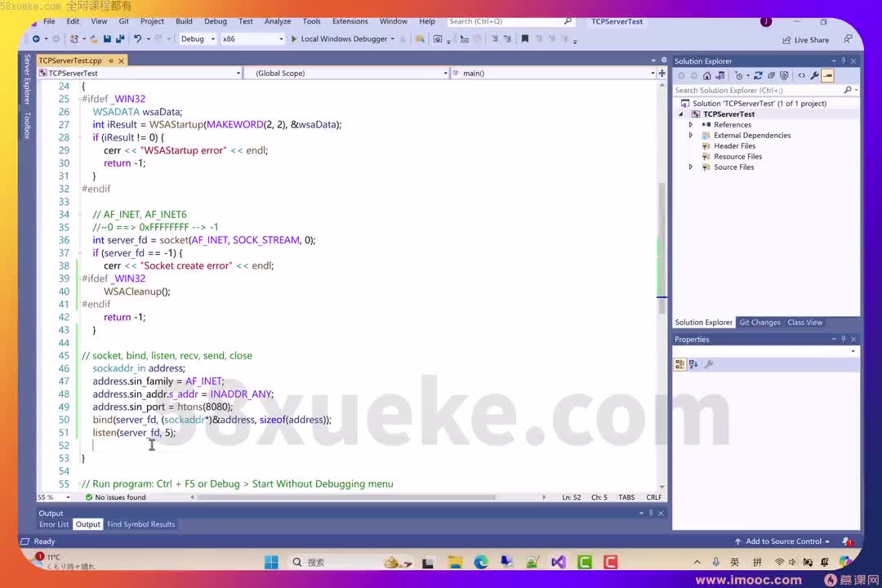Click the feedback icon next to Live Share
Viewport: 882px width, 588px height.
coord(847,39)
